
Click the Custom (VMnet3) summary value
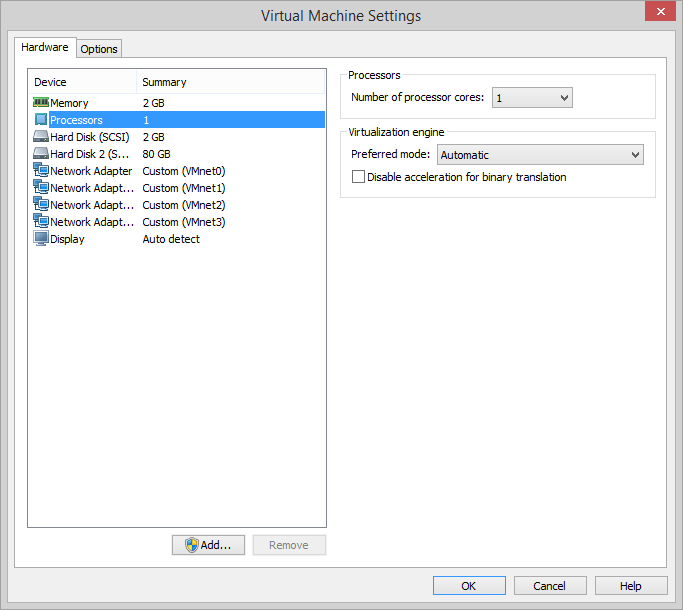point(184,222)
